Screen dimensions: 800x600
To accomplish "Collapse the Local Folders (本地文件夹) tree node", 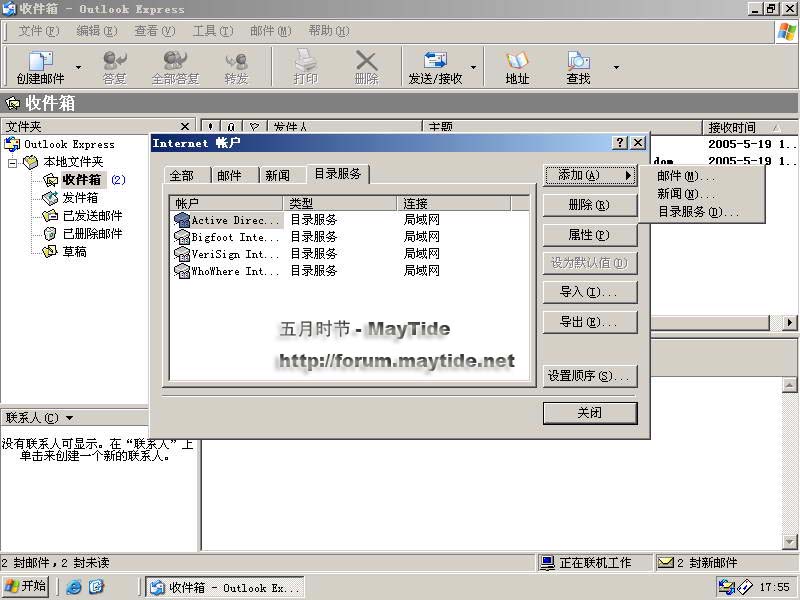I will coord(13,162).
